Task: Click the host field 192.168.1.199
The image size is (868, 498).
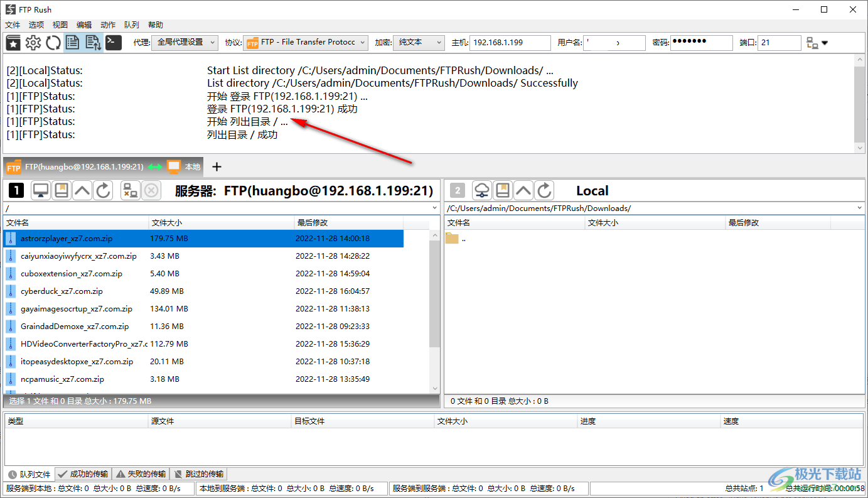Action: point(510,43)
